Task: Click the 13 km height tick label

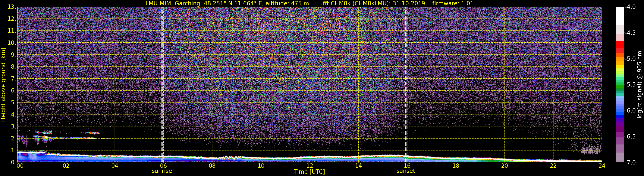Action: click(x=12, y=7)
